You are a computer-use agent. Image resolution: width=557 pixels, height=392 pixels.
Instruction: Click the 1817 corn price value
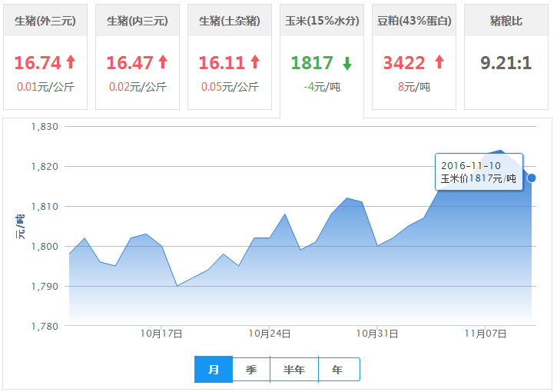pos(312,63)
